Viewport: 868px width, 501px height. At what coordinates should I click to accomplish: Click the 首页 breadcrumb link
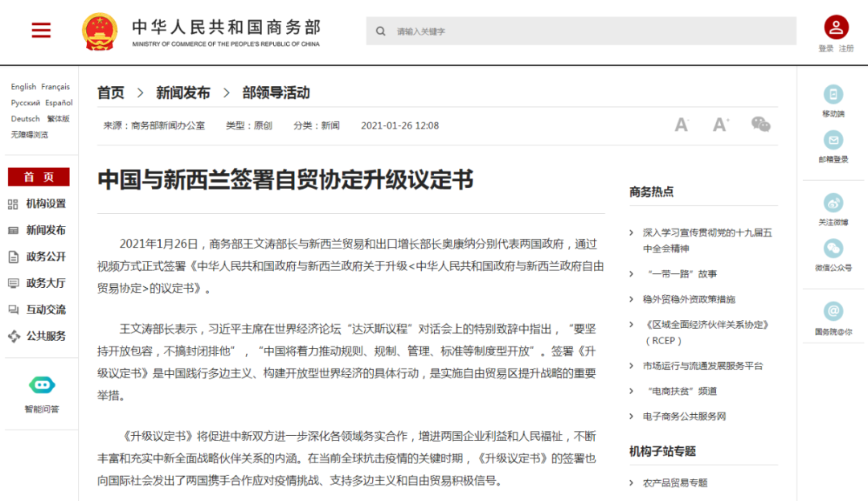point(110,93)
